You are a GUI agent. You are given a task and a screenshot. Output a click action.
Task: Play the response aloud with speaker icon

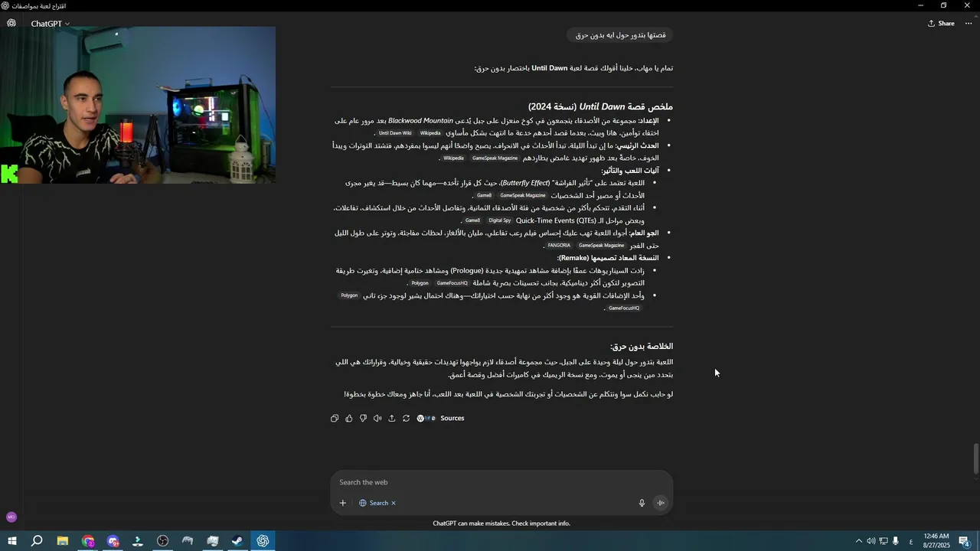377,419
